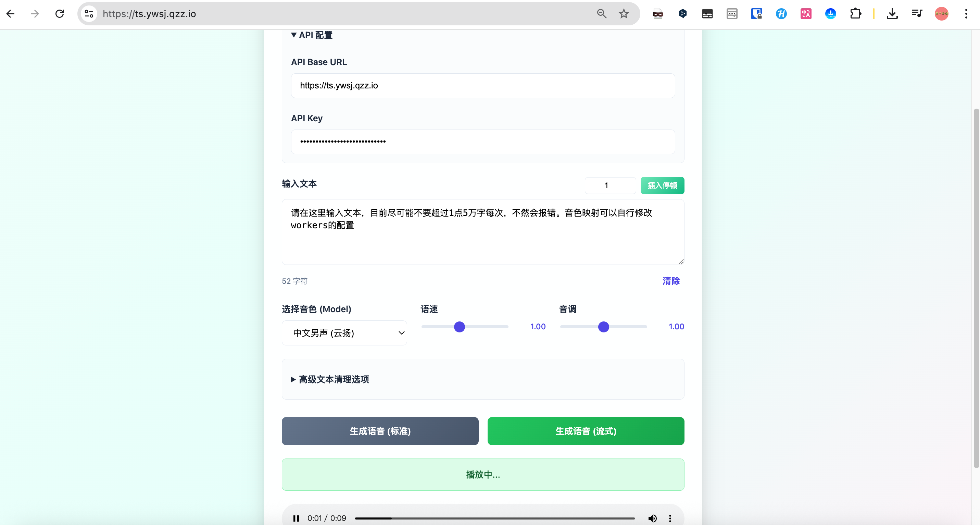Click 生成语音 (标准) button

380,431
